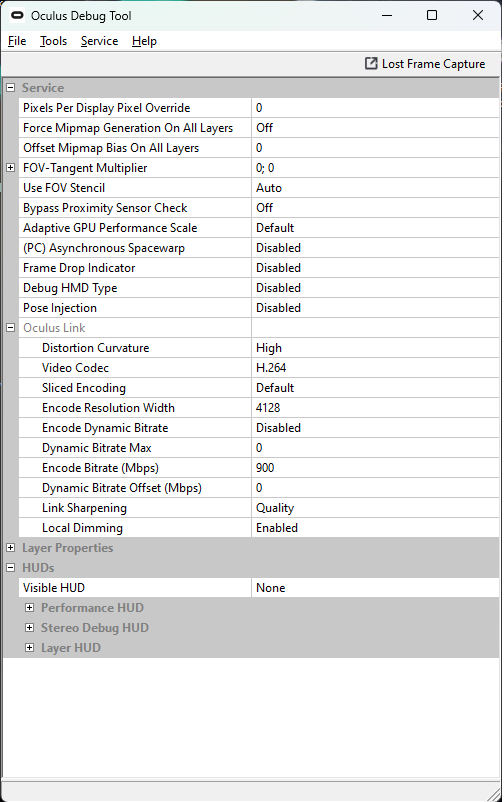Collapse the Service section

click(10, 87)
